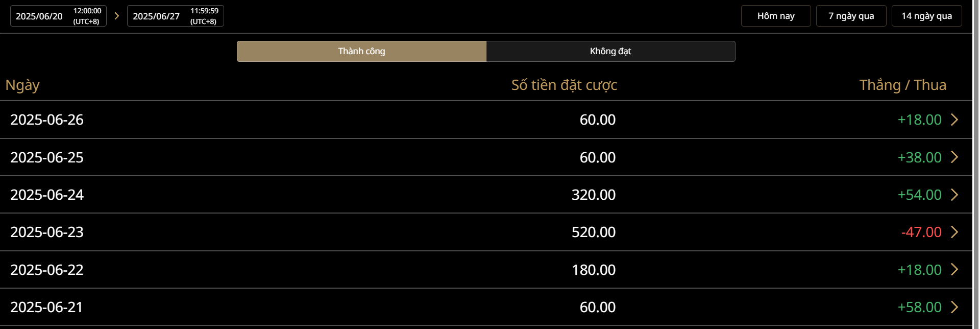Click the Số tiền đặt cược header
The image size is (980, 329).
564,85
